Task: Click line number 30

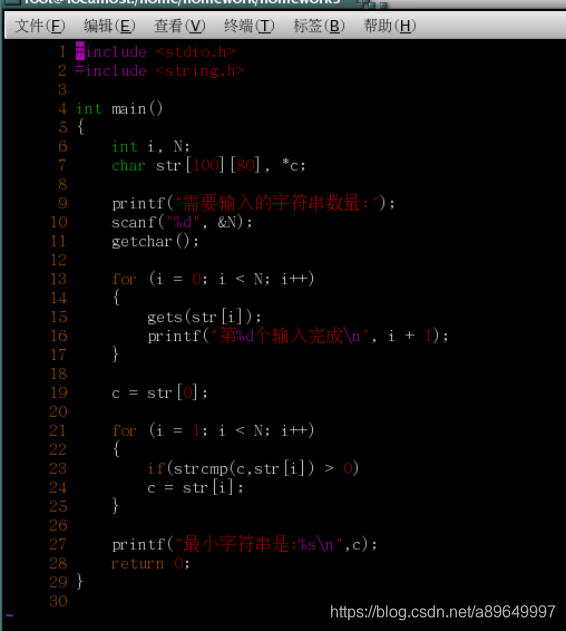Action: 58,601
